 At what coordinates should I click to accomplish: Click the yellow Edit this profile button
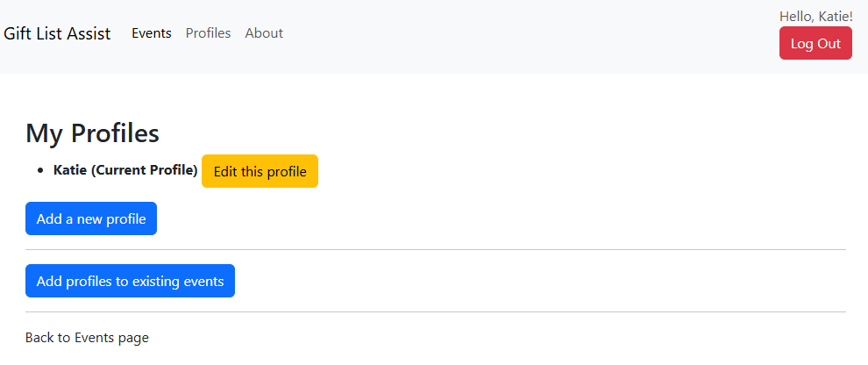(260, 171)
